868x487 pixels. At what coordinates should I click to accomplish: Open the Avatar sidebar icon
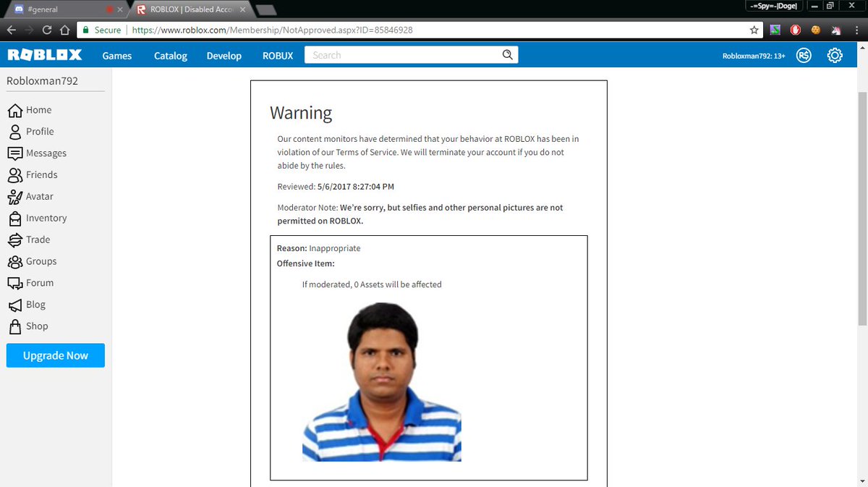tap(14, 197)
